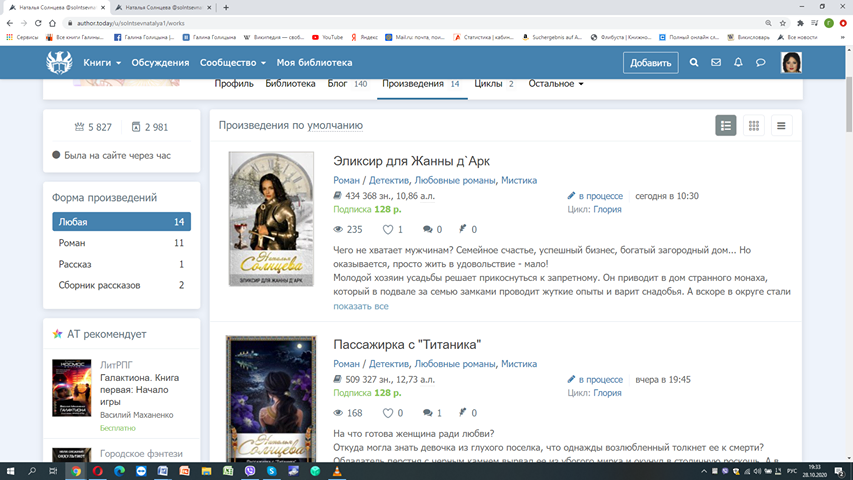Viewport: 853px width, 480px height.
Task: Switch to grid view icon
Action: click(x=754, y=125)
